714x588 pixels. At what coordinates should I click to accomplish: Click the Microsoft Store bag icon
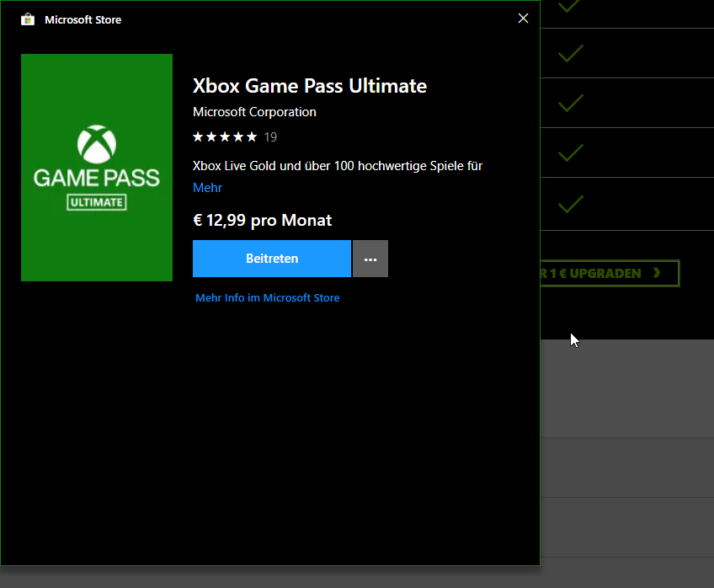click(x=28, y=19)
